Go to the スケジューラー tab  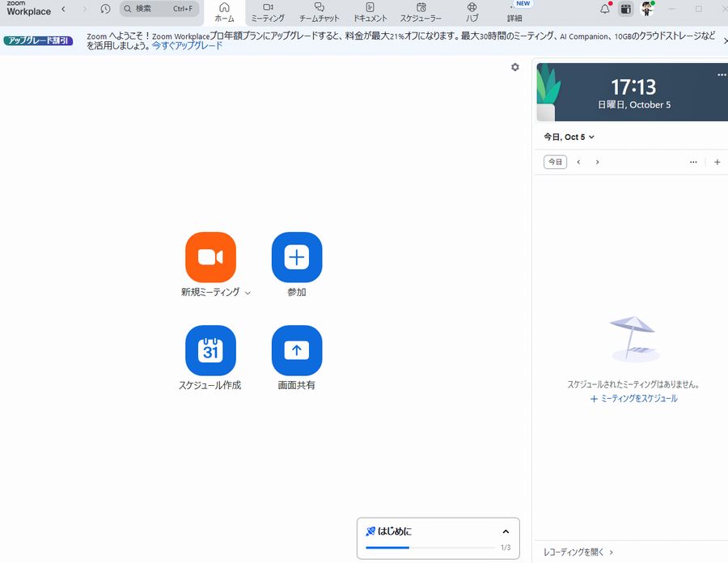click(x=421, y=12)
